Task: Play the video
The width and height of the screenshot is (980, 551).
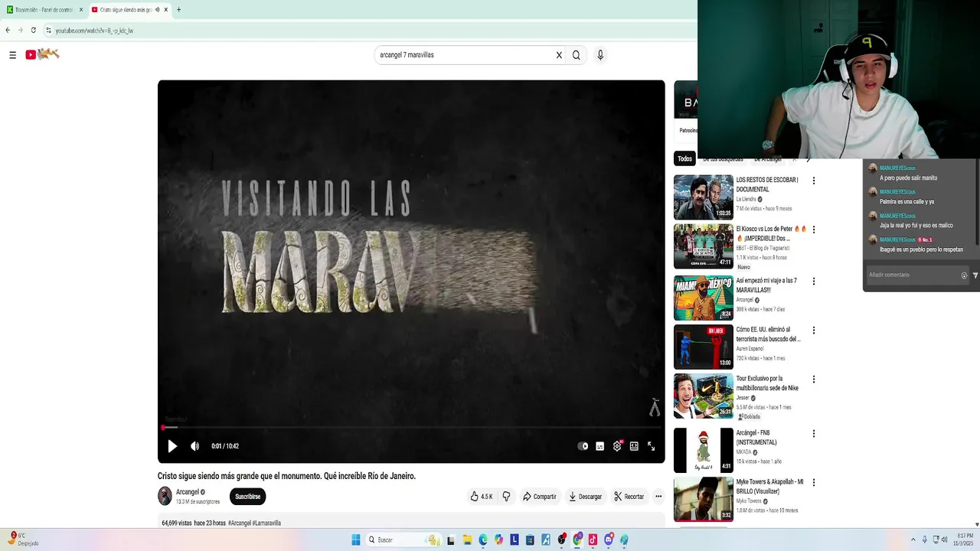Action: tap(172, 446)
